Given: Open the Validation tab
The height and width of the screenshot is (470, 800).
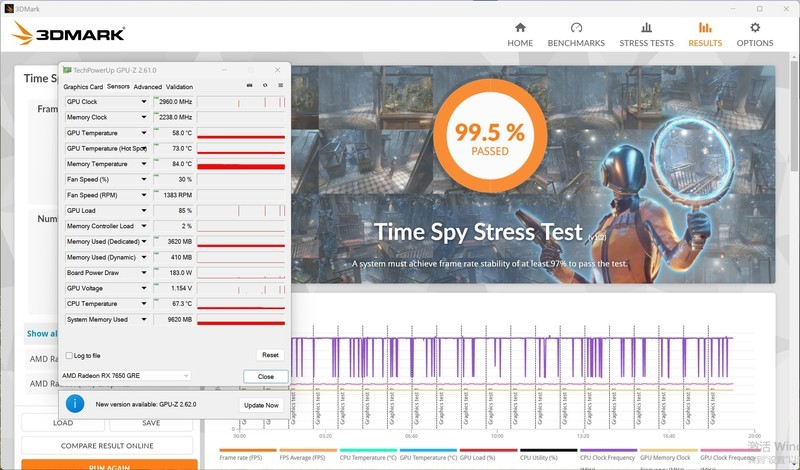Looking at the screenshot, I should tap(179, 87).
